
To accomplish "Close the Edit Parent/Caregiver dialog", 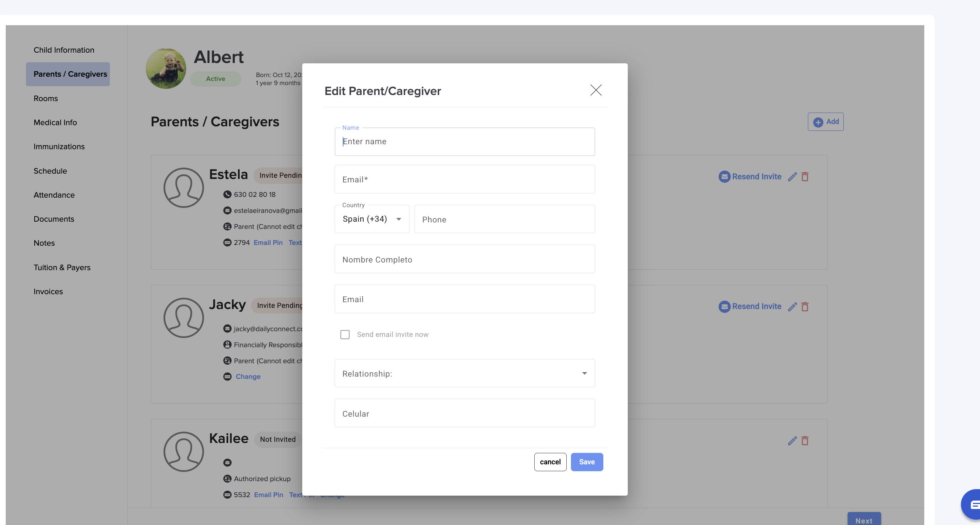I will [x=596, y=90].
